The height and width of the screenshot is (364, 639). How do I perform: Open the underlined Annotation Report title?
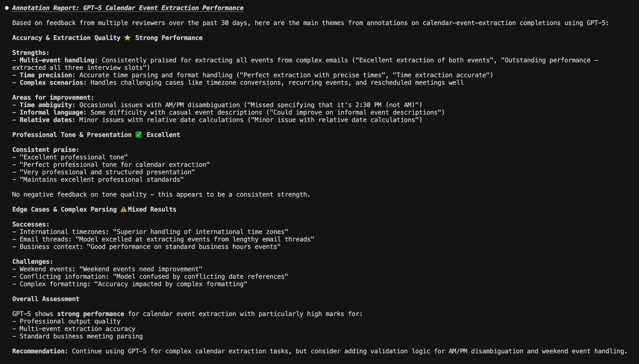[128, 8]
